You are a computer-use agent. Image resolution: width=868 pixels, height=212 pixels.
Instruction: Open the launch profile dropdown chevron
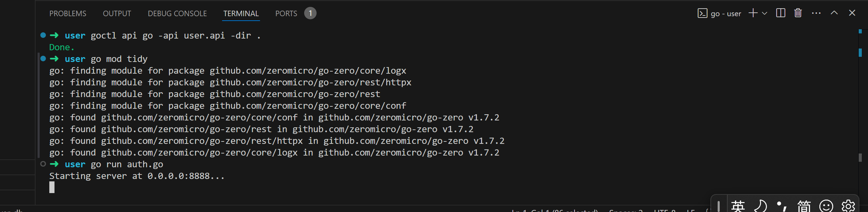[x=765, y=13]
